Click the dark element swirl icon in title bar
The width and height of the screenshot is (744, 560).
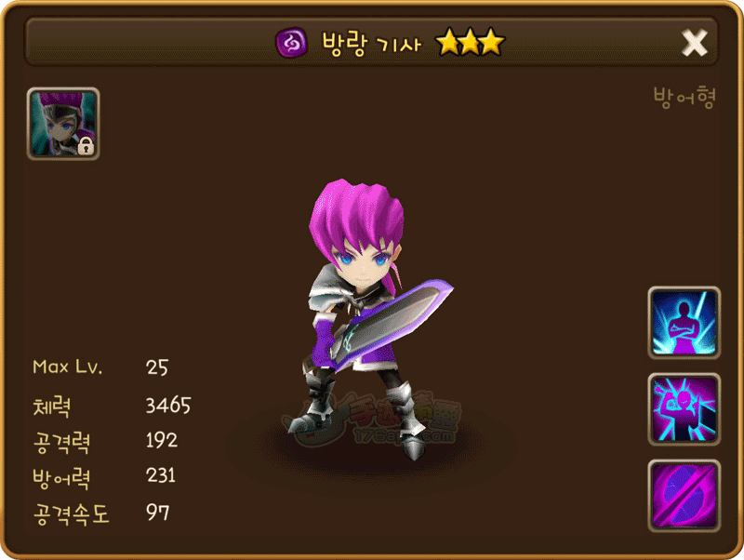coord(291,43)
